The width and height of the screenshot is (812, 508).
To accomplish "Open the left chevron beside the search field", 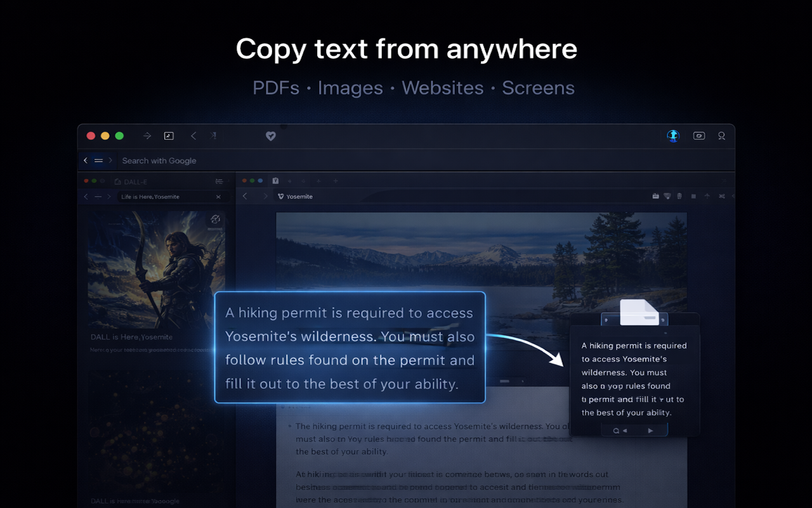I will 85,160.
